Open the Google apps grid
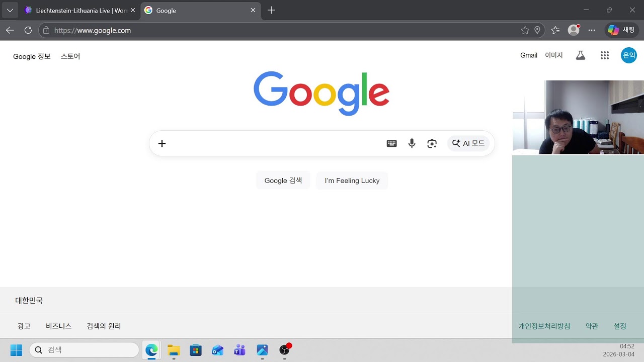644x362 pixels. tap(605, 55)
